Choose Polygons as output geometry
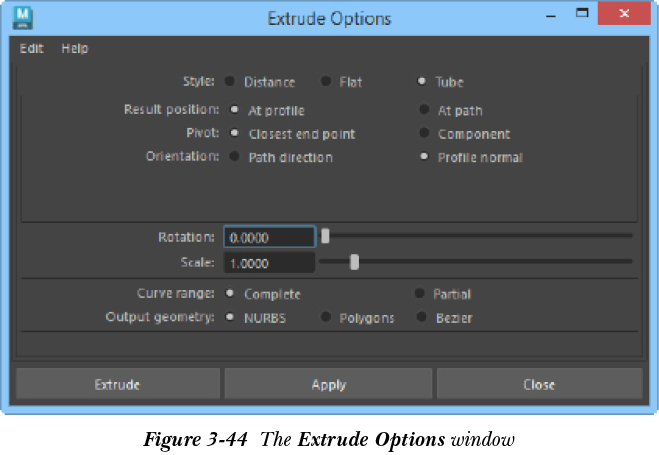This screenshot has height=455, width=659. [326, 318]
